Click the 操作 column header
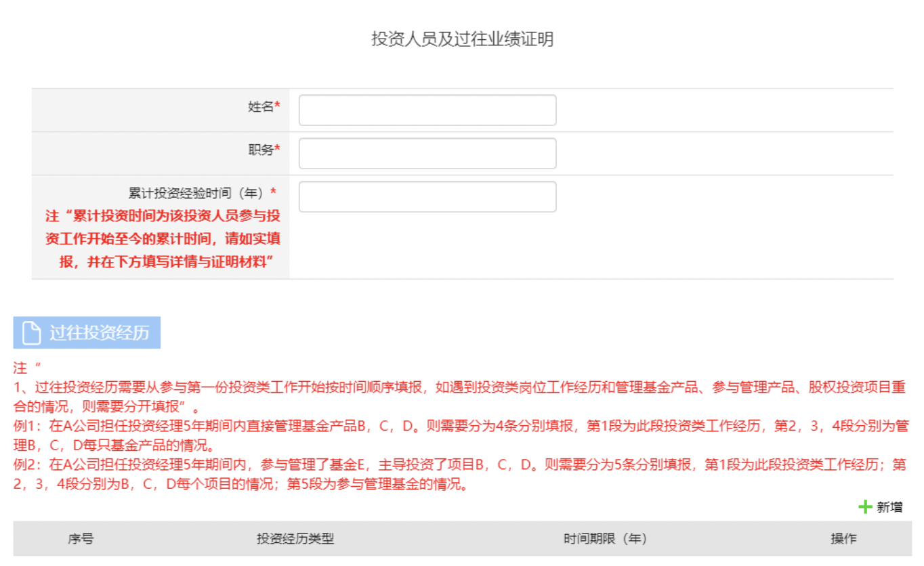Screen dimensions: 924x566 pos(843,539)
